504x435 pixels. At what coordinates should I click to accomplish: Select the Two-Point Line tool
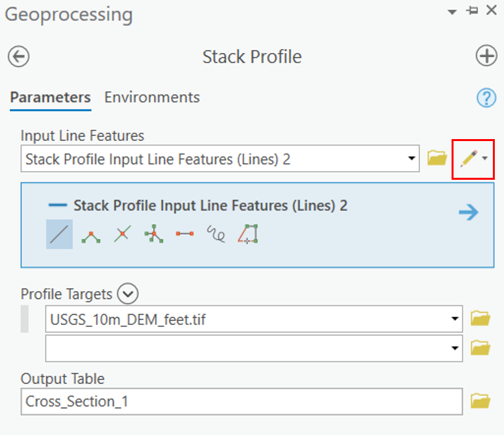pos(185,234)
